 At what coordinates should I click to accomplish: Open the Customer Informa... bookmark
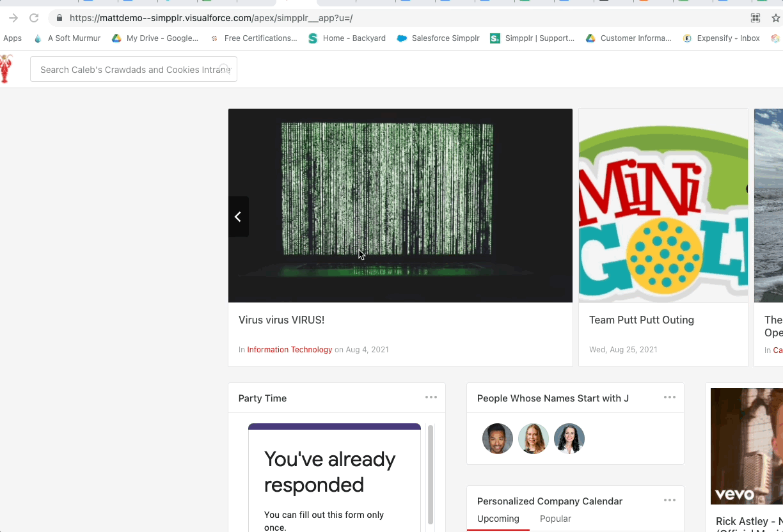tap(628, 38)
